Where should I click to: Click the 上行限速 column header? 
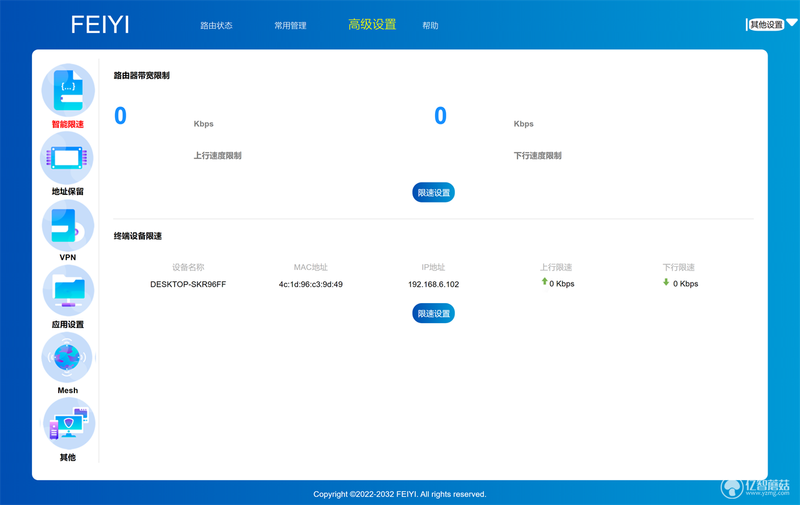click(x=556, y=267)
